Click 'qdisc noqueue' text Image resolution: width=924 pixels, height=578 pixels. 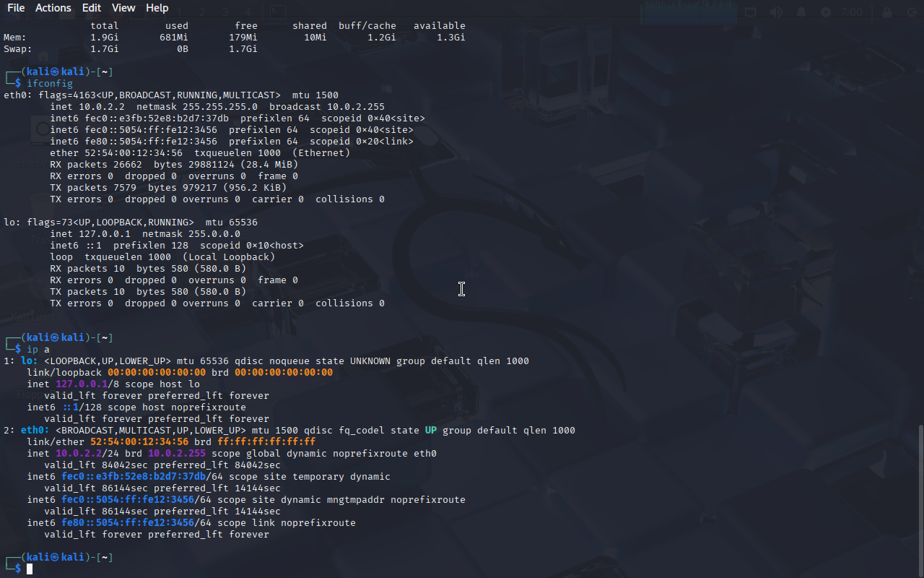click(272, 361)
